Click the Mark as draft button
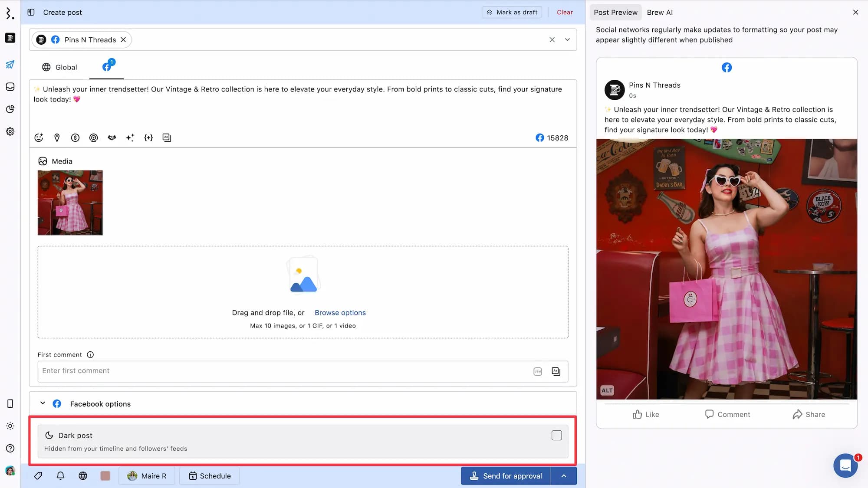868x488 pixels. (512, 12)
